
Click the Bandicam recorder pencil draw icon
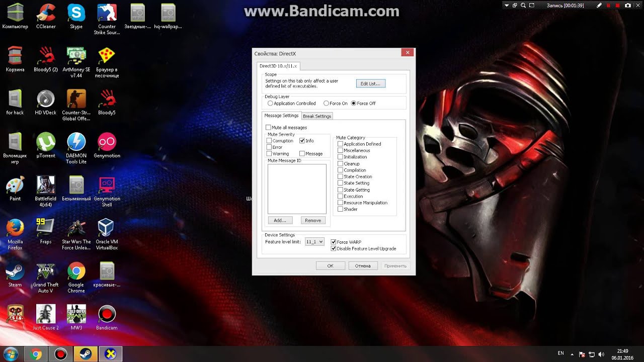599,6
